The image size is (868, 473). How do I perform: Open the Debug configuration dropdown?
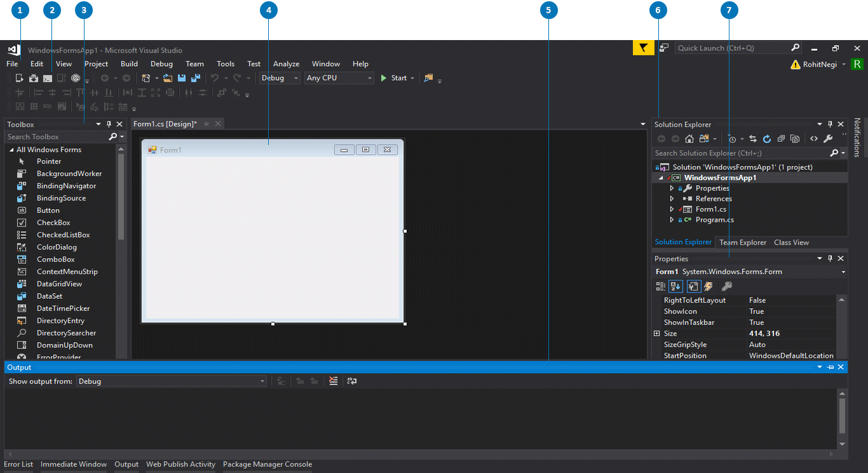click(280, 78)
